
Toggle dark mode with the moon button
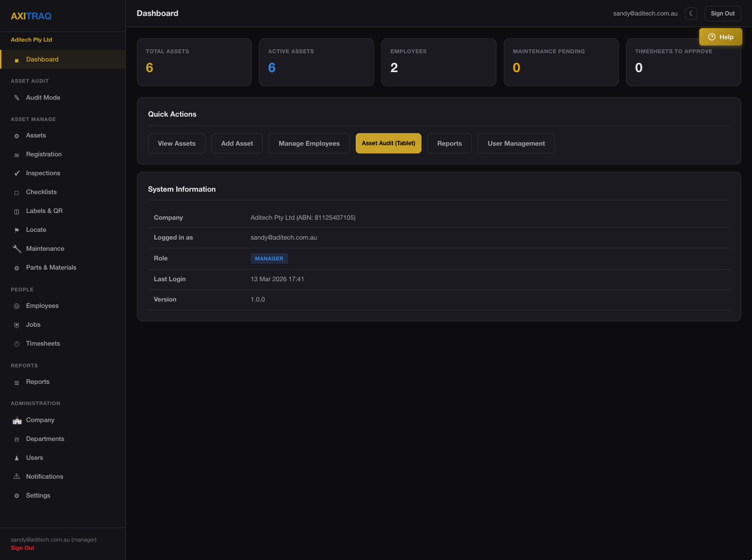point(691,14)
